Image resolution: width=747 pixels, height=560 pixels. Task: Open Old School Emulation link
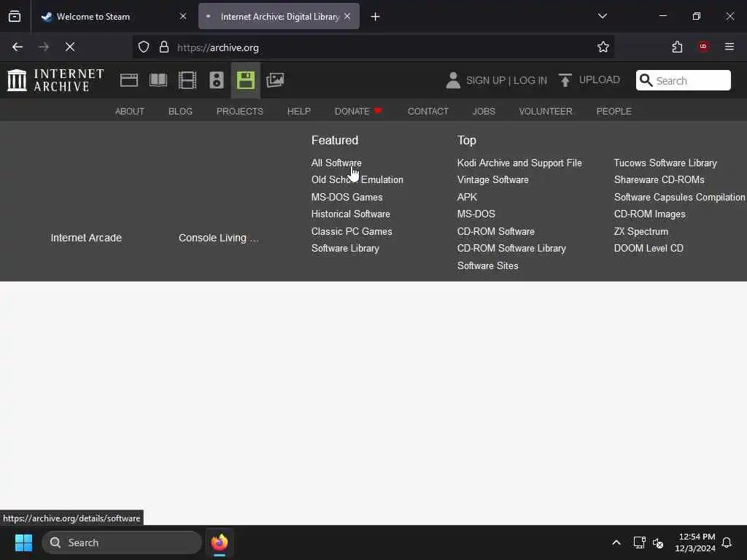[x=357, y=179]
